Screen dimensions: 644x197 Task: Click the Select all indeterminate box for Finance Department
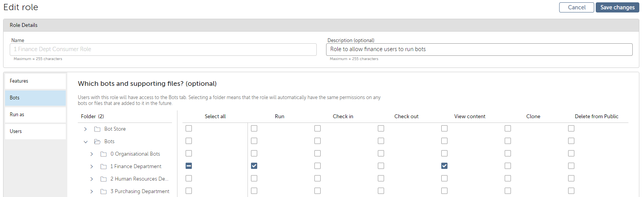pyautogui.click(x=189, y=166)
